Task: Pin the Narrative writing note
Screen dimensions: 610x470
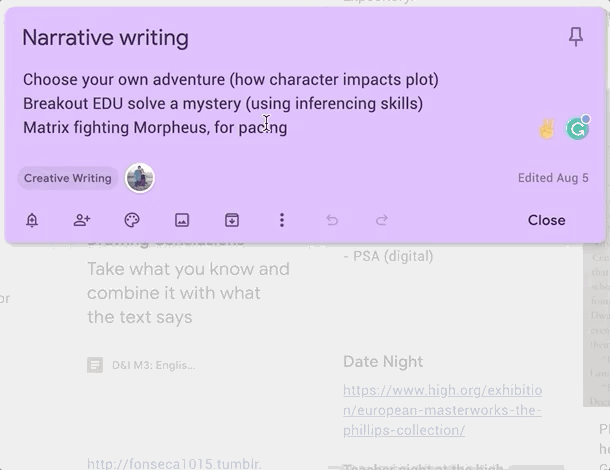Action: [575, 37]
